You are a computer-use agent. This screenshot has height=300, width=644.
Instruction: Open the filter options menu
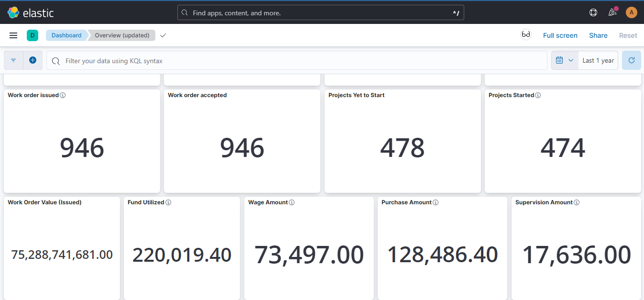pyautogui.click(x=13, y=60)
